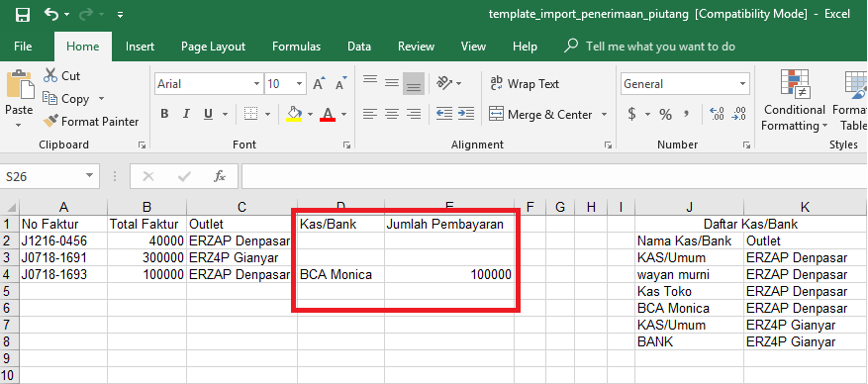Click Increase Indent icon
This screenshot has height=384, width=868.
466,114
